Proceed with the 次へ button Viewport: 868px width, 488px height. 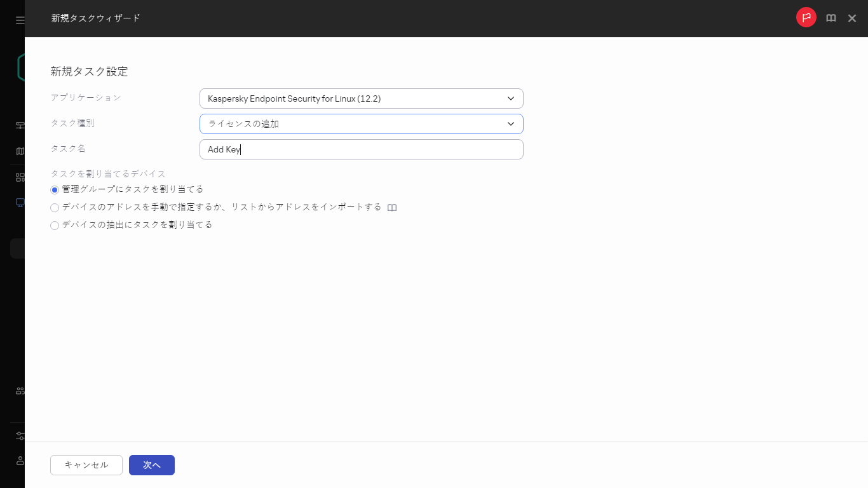point(151,465)
